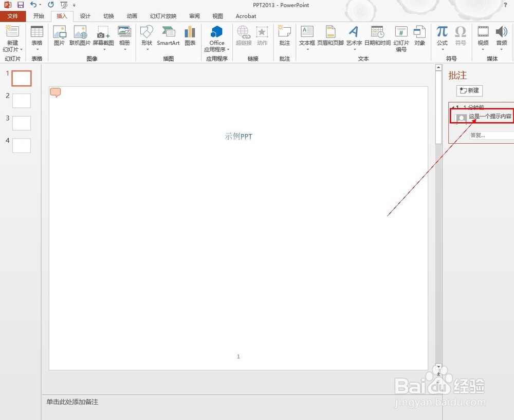Image resolution: width=514 pixels, height=420 pixels.
Task: Click the 答复 reply field
Action: pyautogui.click(x=491, y=135)
